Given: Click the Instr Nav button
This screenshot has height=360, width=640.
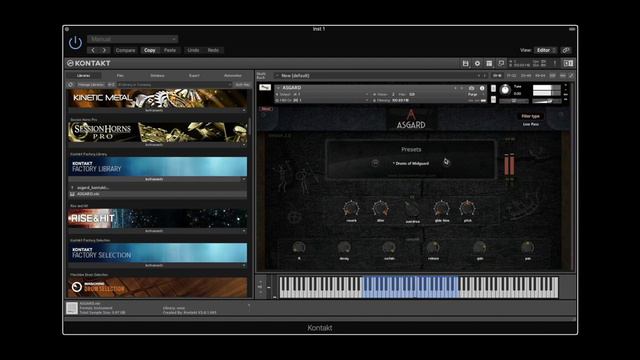Looking at the screenshot, I should click(x=242, y=84).
